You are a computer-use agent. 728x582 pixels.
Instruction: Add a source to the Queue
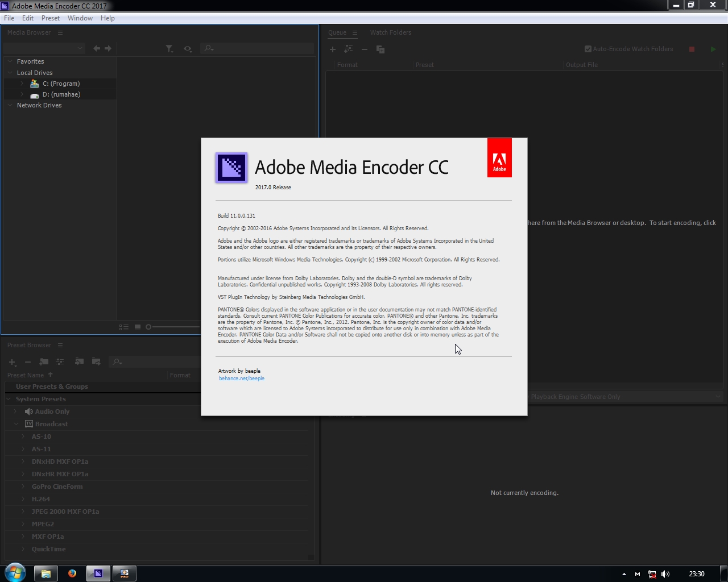[333, 49]
